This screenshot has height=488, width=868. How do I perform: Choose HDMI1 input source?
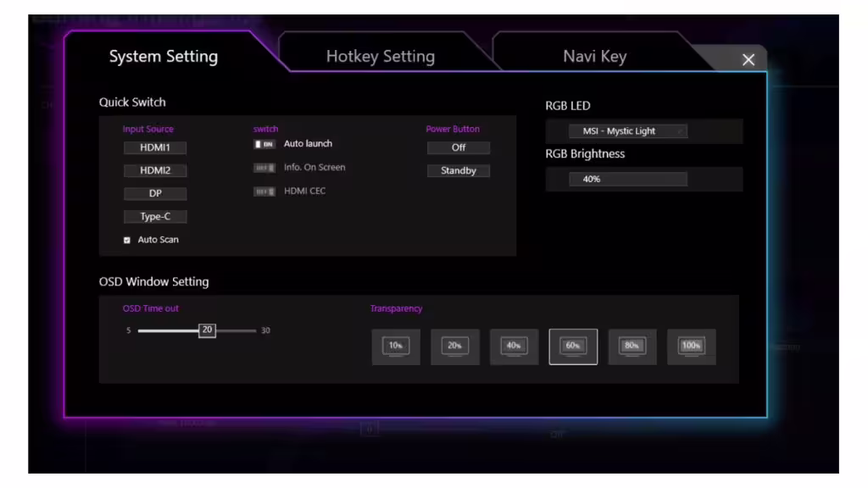(155, 147)
